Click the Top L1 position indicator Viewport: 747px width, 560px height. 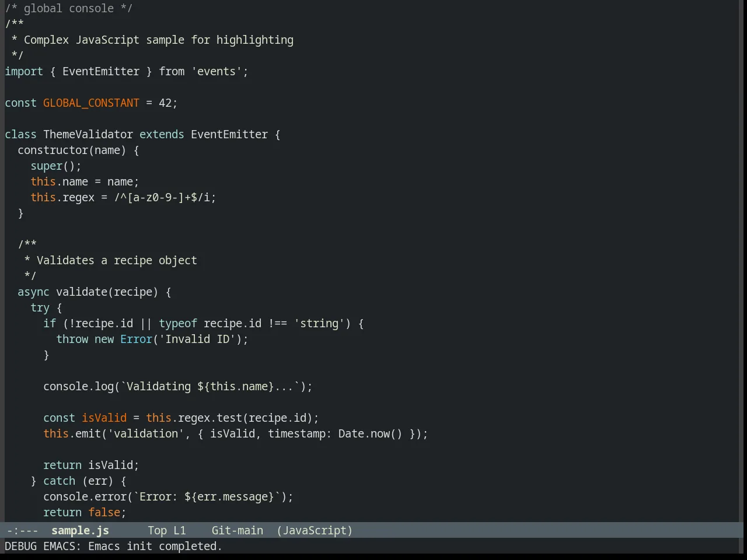tap(166, 530)
